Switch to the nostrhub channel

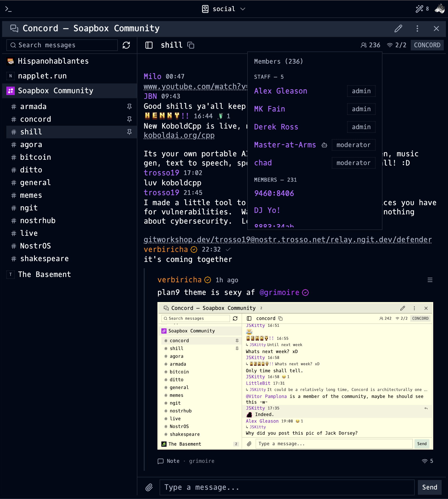pyautogui.click(x=71, y=221)
